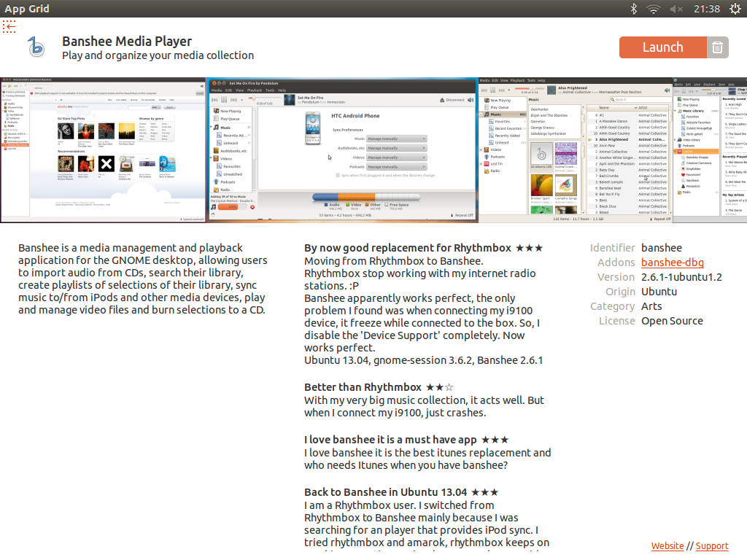747x560 pixels.
Task: View the HTC Android Phone screenshot
Action: click(x=343, y=150)
